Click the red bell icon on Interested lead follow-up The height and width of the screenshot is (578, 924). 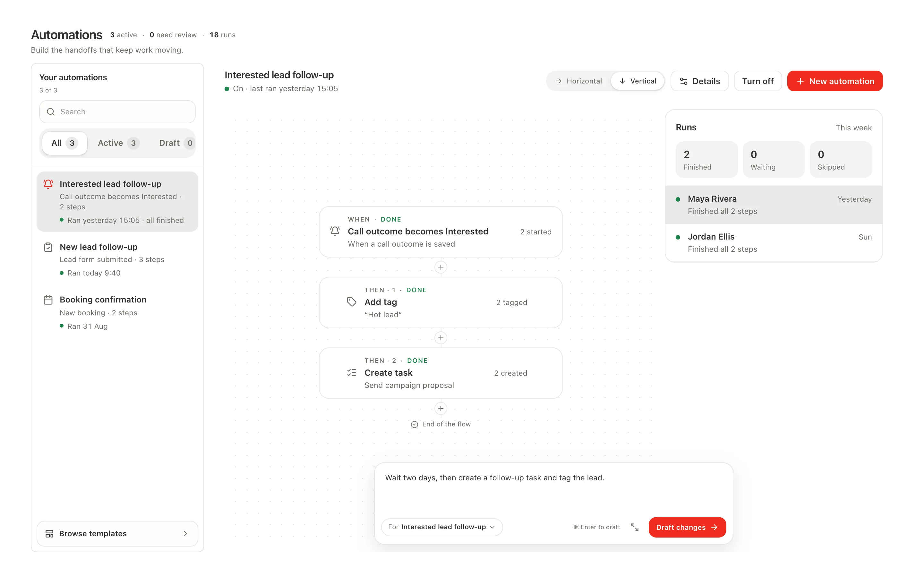(x=48, y=184)
